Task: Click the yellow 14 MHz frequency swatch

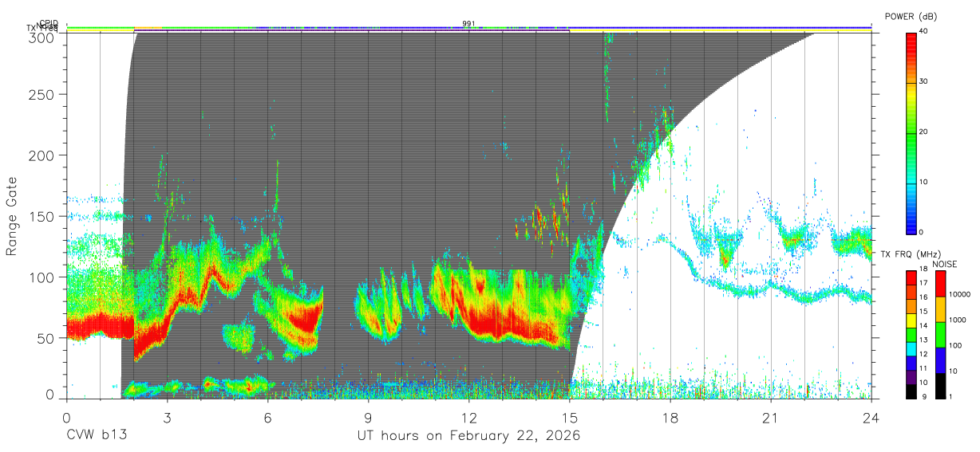Action: point(911,320)
